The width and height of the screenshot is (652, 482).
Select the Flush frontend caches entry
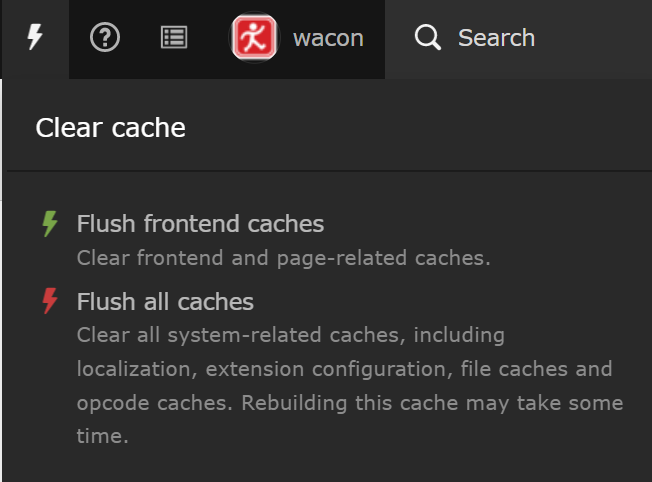point(200,224)
